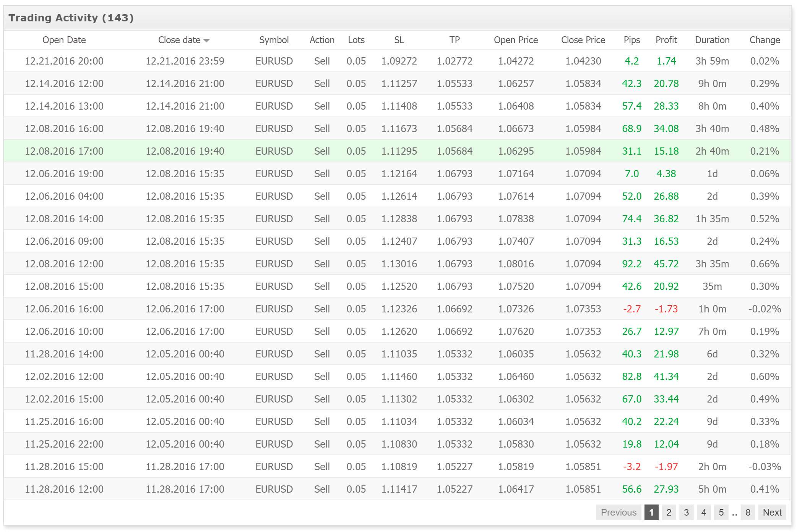Click pips value 7.0

point(632,174)
